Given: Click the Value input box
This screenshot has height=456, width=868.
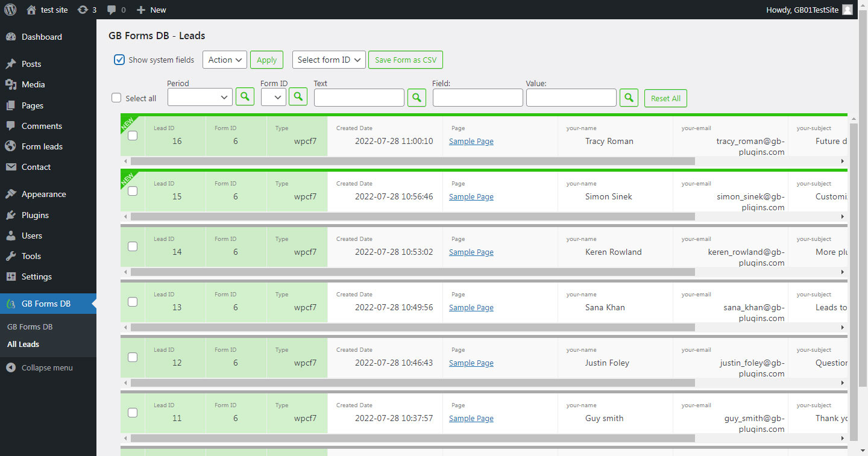Looking at the screenshot, I should (x=571, y=98).
